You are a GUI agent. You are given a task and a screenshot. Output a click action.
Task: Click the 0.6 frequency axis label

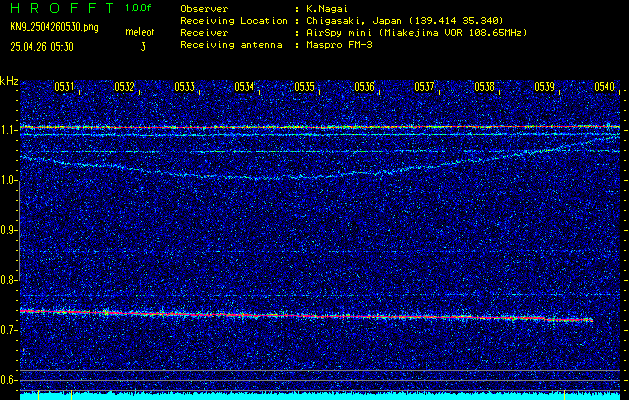[x=7, y=380]
